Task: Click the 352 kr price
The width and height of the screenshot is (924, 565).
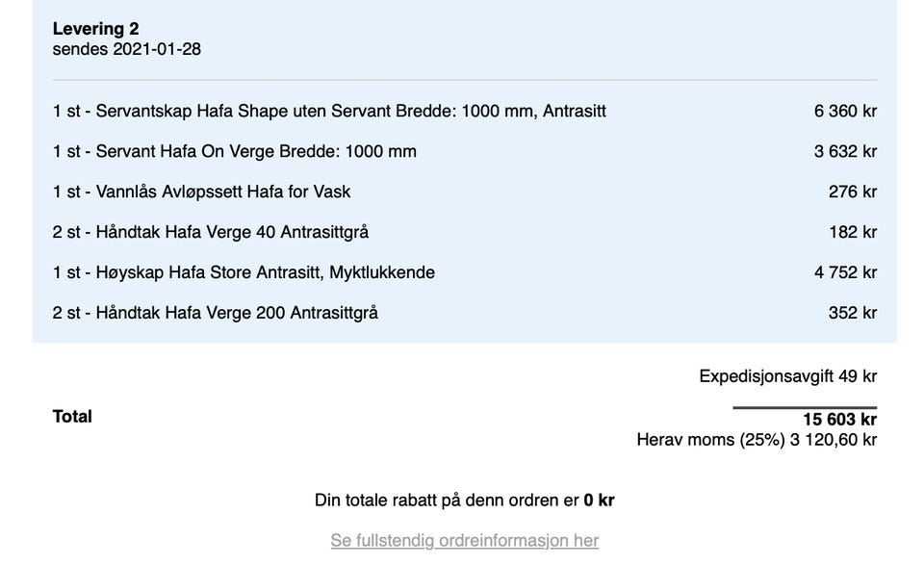Action: tap(852, 313)
